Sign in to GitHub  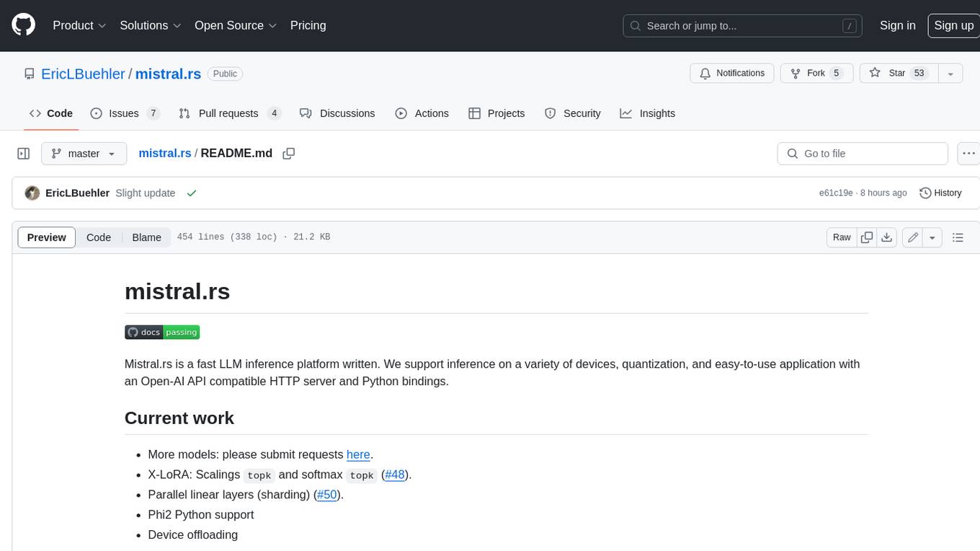click(x=897, y=25)
